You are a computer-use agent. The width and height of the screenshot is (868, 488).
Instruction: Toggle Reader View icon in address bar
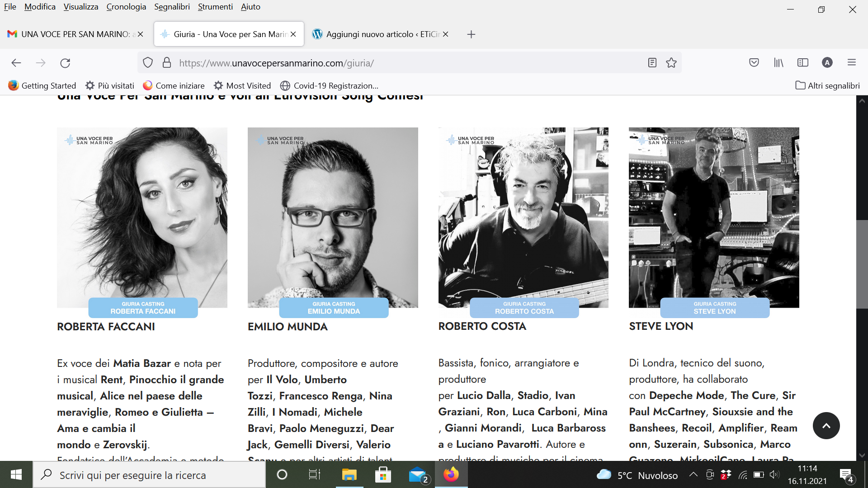click(x=652, y=63)
